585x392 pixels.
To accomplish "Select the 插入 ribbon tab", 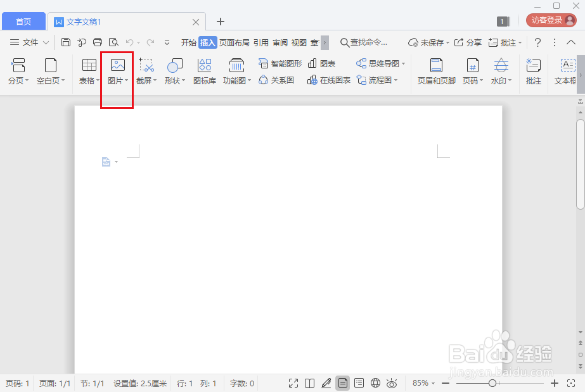I will click(x=207, y=42).
